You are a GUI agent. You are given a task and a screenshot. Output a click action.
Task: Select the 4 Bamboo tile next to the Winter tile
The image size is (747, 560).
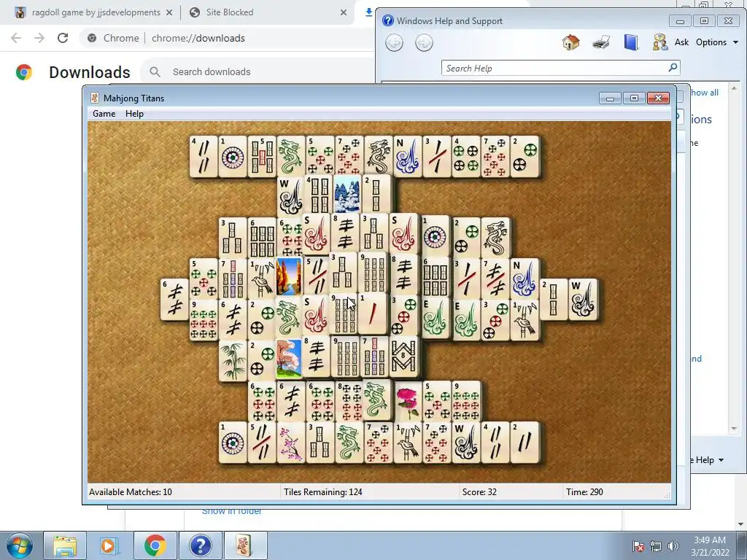coord(318,194)
